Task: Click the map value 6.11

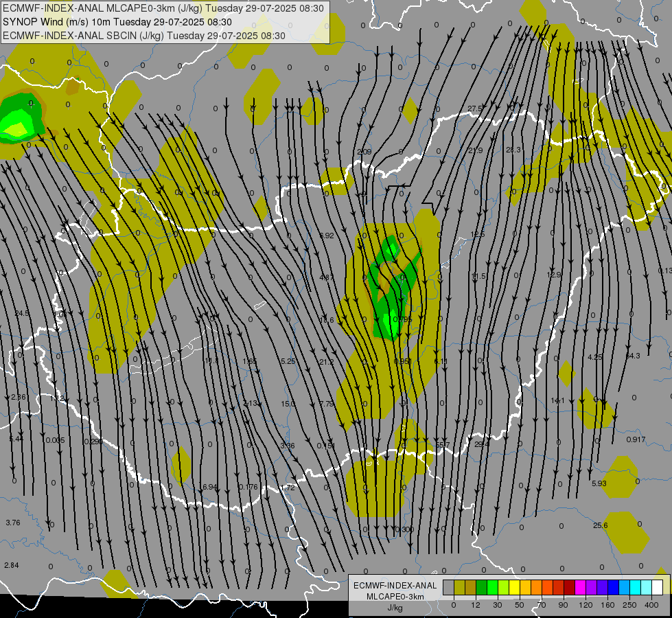Action: coord(441,362)
